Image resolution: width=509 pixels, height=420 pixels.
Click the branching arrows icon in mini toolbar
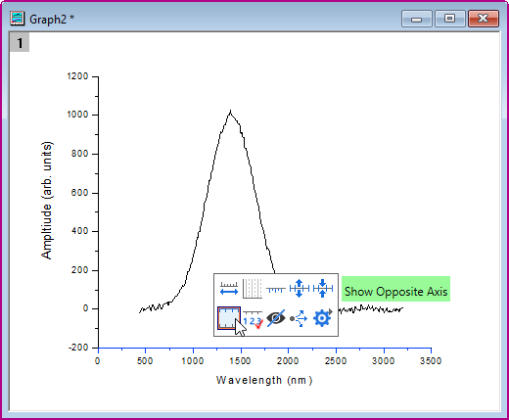point(299,318)
